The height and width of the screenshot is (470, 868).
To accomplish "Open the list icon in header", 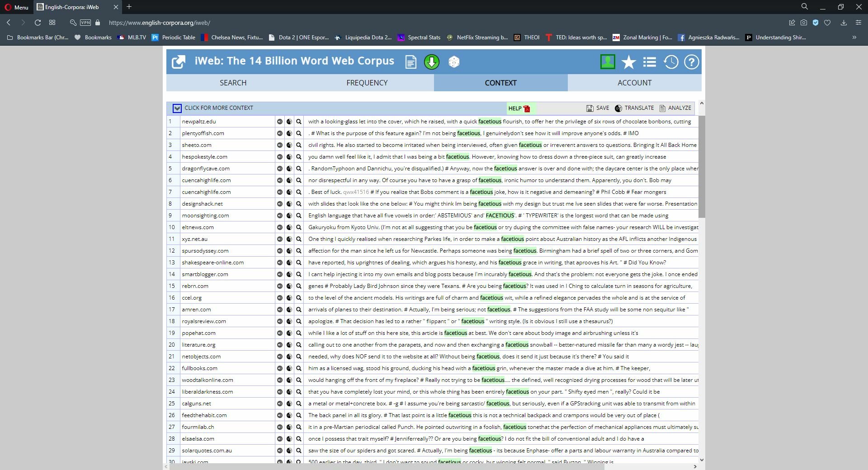I will click(x=650, y=62).
